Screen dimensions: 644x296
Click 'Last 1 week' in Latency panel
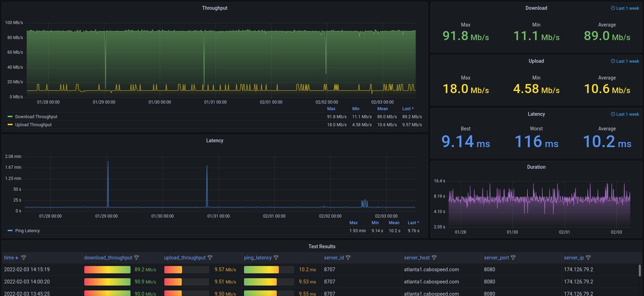click(628, 114)
